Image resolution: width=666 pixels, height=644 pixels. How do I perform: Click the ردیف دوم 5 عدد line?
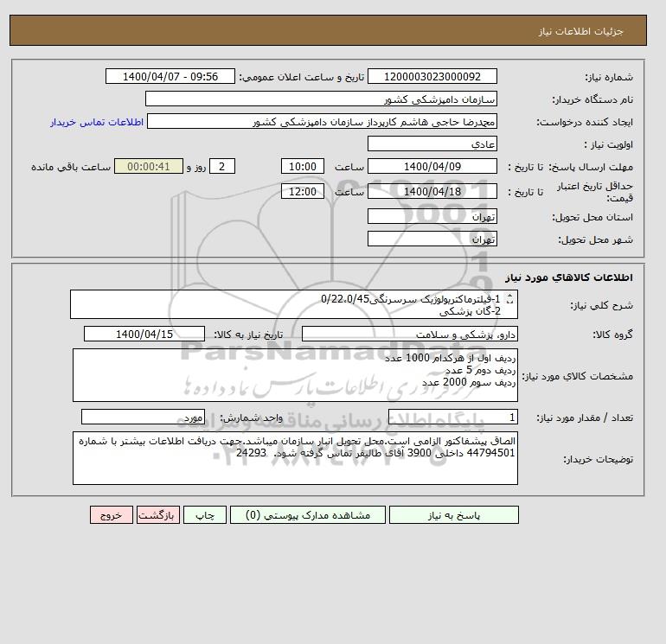pos(480,370)
